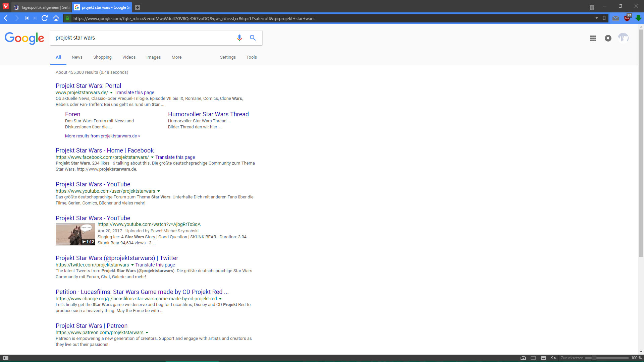644x362 pixels.
Task: Expand options arrow for YouTube user result
Action: [159, 191]
